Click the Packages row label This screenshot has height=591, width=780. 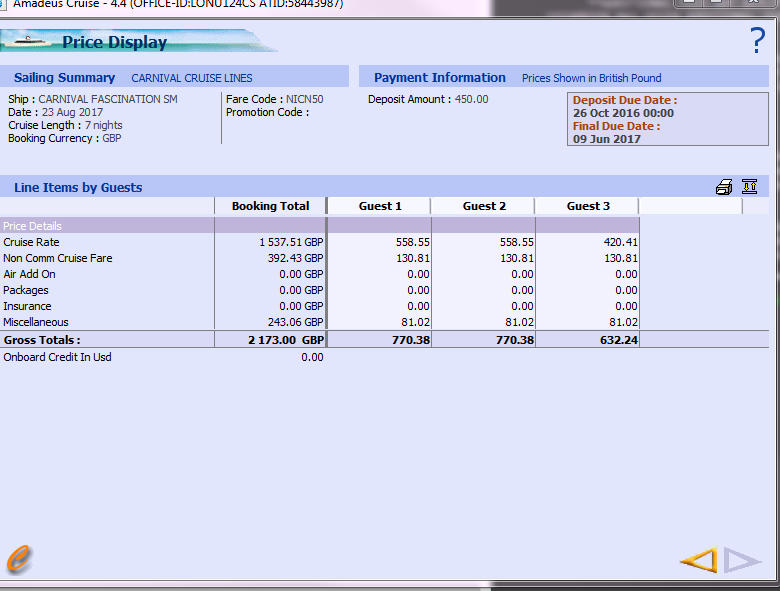click(26, 290)
